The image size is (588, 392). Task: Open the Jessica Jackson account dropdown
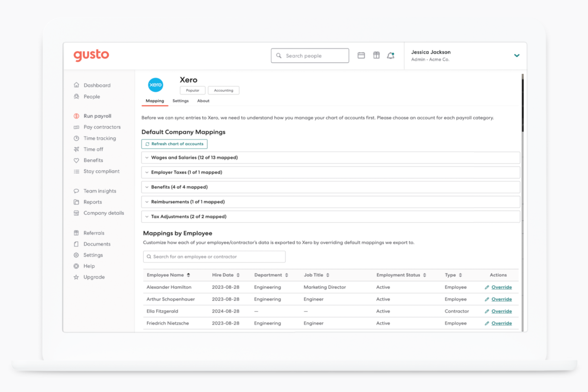(x=517, y=56)
